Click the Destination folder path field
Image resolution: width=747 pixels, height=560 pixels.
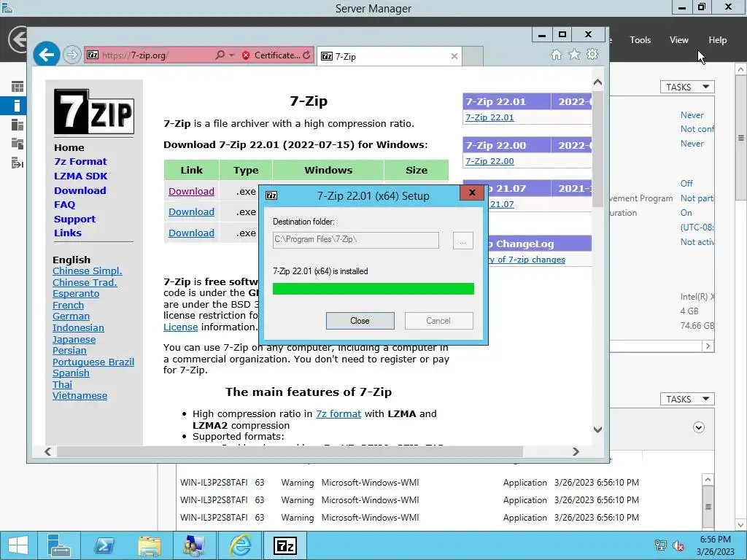355,240
